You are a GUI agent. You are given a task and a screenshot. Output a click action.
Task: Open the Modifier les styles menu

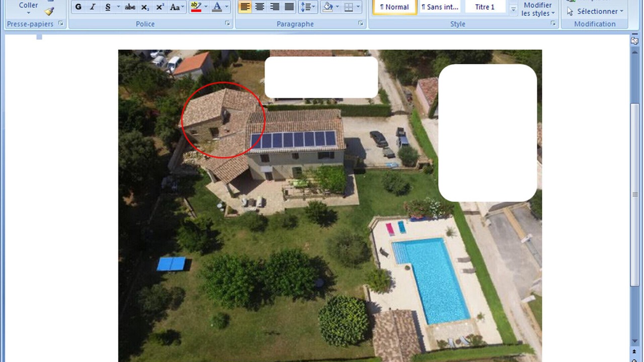(537, 9)
